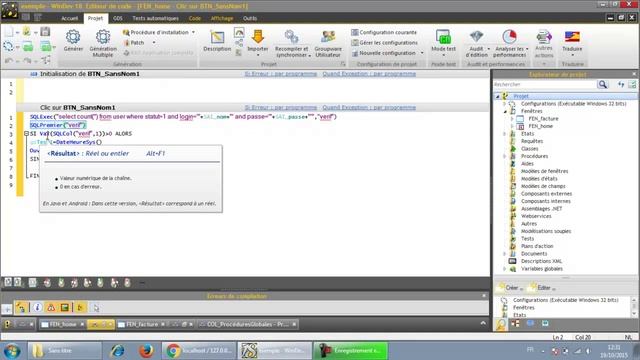
Task: Open Tests automatiques tab
Action: 156,18
